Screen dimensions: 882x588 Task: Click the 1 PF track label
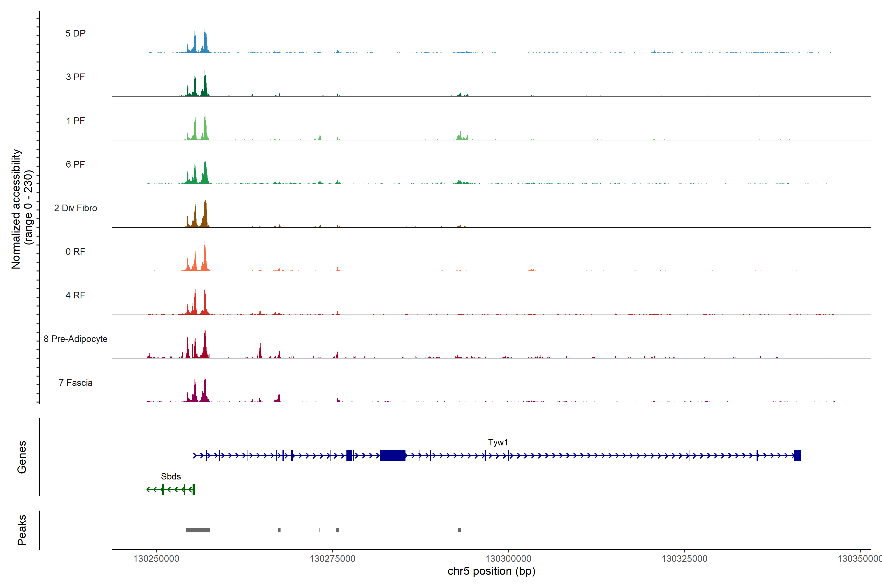(75, 121)
